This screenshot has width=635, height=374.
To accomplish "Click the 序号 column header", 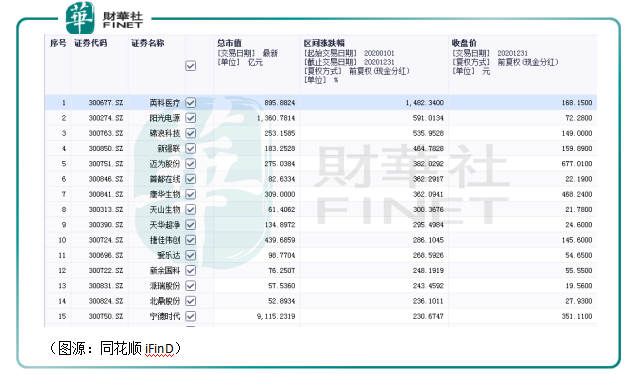I will (x=58, y=43).
